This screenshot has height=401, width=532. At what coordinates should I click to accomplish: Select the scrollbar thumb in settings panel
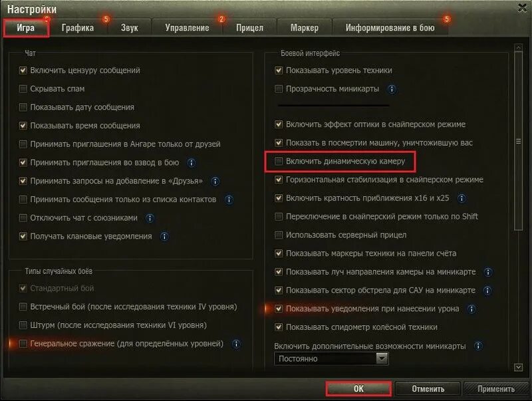pos(518,141)
